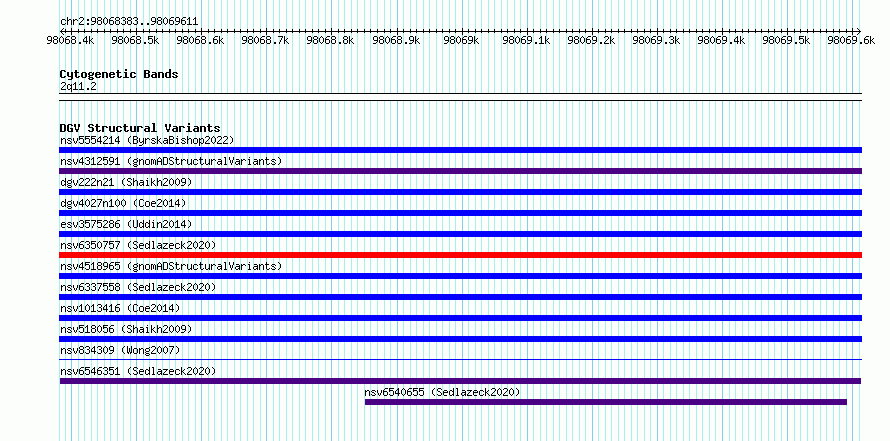Select the red bar under nsv6350757

tap(461, 255)
